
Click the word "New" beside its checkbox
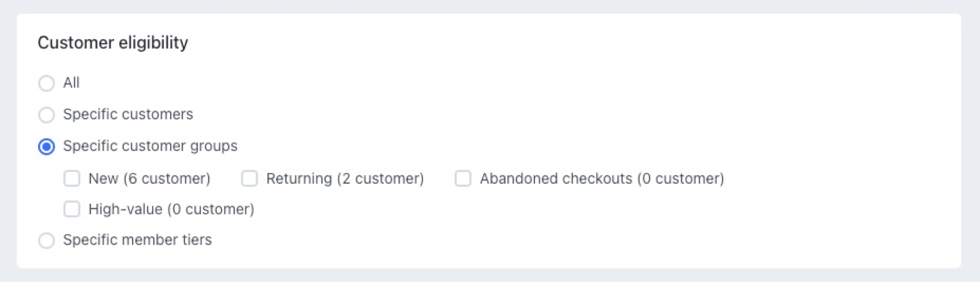click(x=103, y=179)
